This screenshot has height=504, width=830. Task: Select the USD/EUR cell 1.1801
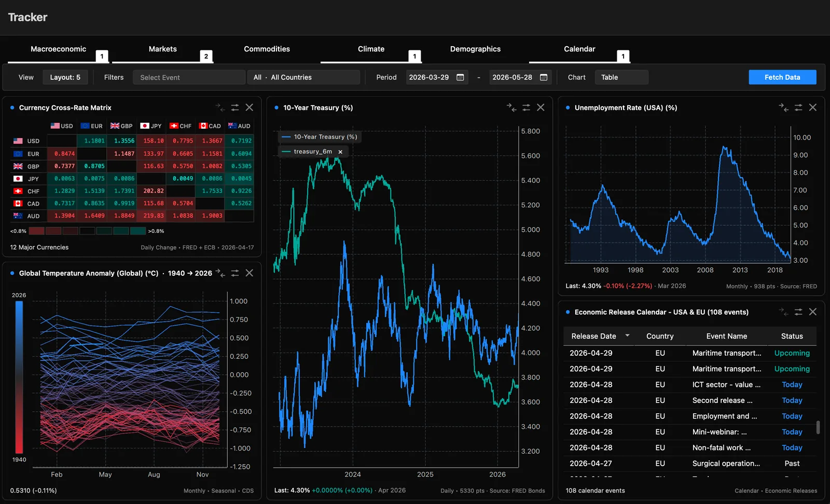pyautogui.click(x=92, y=141)
